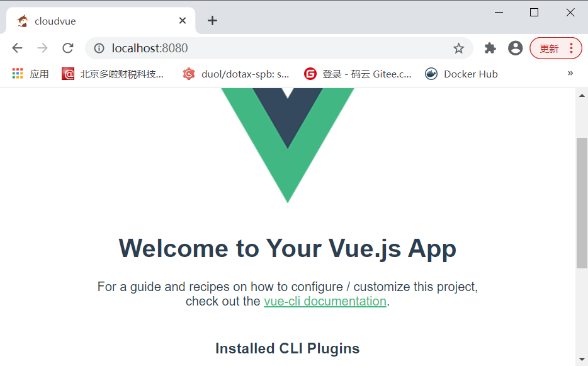Viewport: 588px width, 366px height.
Task: Open the 北京多啦财税科技 bookmark
Action: (113, 74)
